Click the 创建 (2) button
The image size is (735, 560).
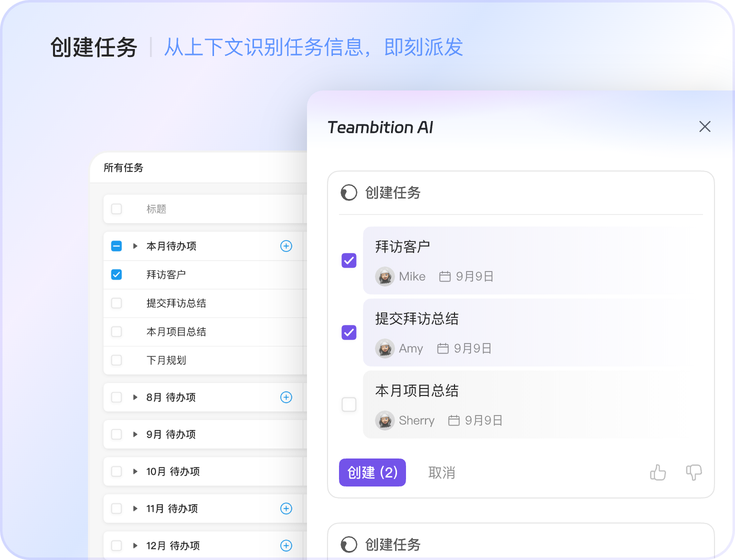coord(372,472)
